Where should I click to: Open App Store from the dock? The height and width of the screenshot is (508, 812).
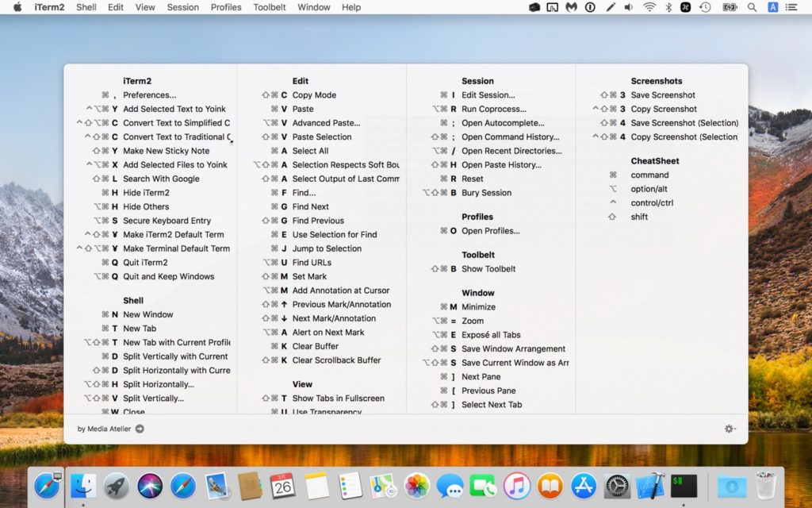click(584, 485)
